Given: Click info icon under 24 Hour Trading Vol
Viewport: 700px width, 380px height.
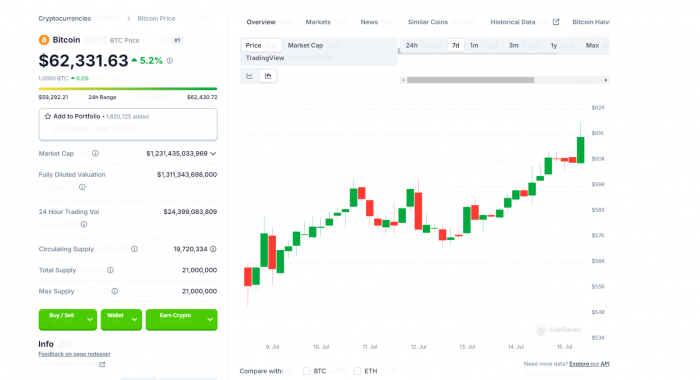Looking at the screenshot, I should 83,224.
